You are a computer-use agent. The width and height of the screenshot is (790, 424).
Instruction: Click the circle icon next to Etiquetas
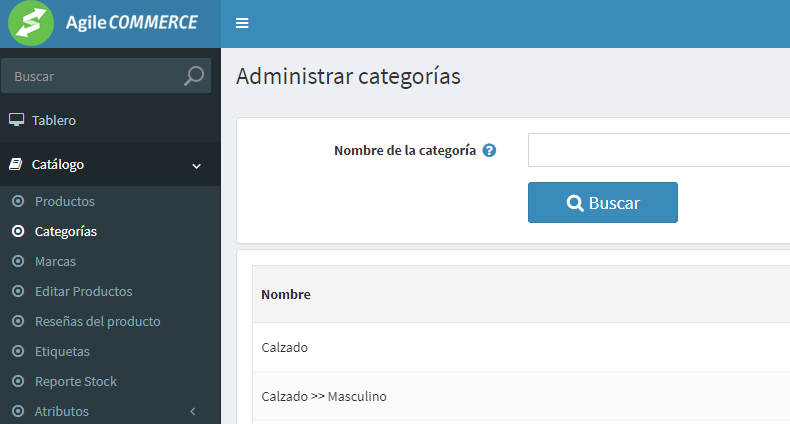pos(18,351)
